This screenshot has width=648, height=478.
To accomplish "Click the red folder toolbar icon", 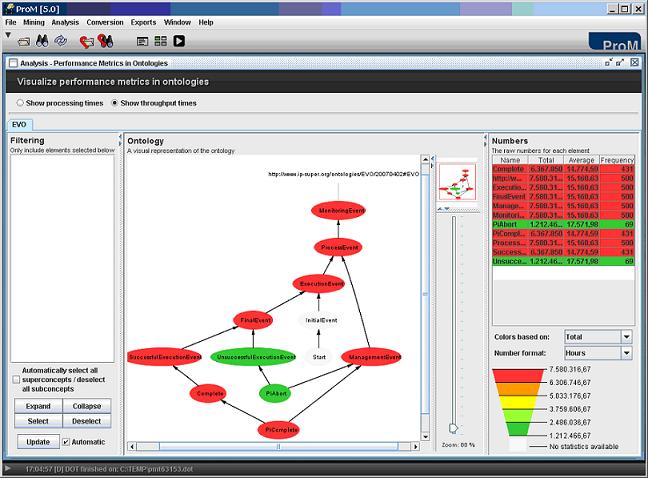I will tap(87, 41).
